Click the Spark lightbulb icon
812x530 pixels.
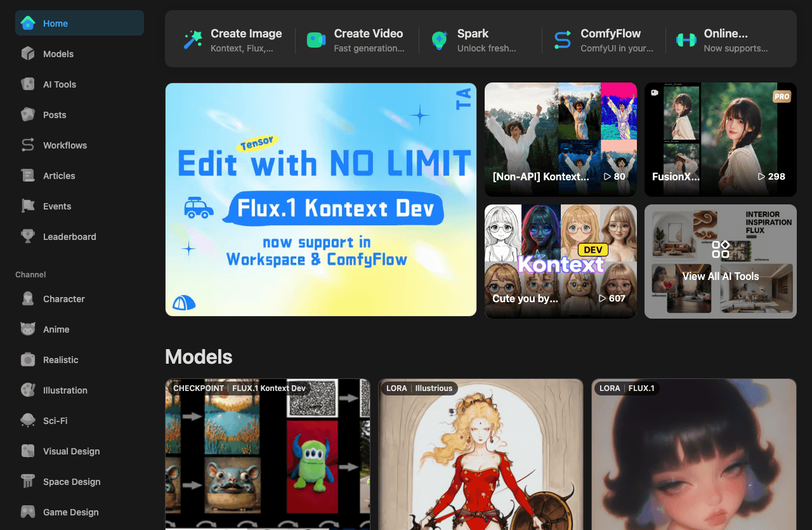[x=439, y=39]
